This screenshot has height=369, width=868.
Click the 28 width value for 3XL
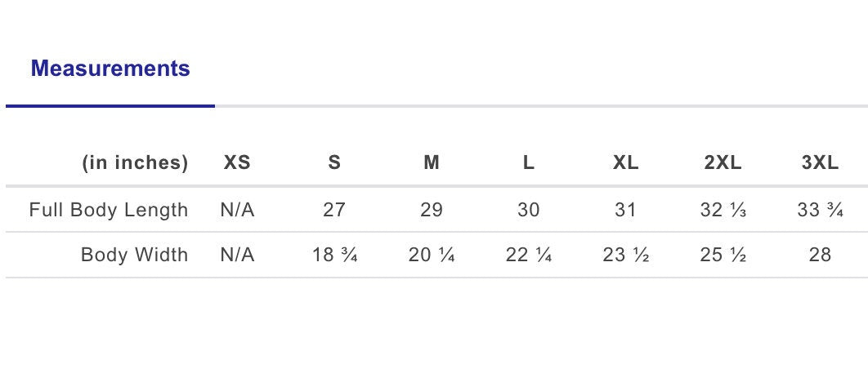tap(820, 255)
